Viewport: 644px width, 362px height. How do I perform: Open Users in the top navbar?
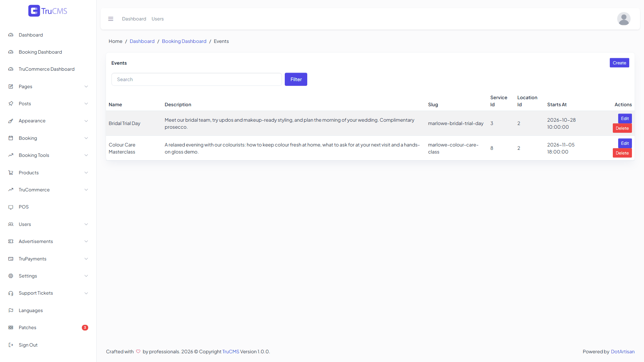(158, 19)
